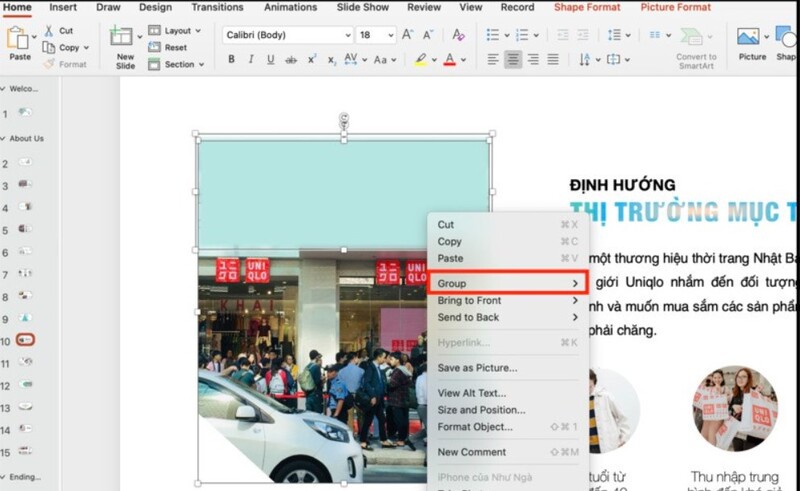Screen dimensions: 800x491
Task: Collapse the About Us section
Action: tap(3, 138)
